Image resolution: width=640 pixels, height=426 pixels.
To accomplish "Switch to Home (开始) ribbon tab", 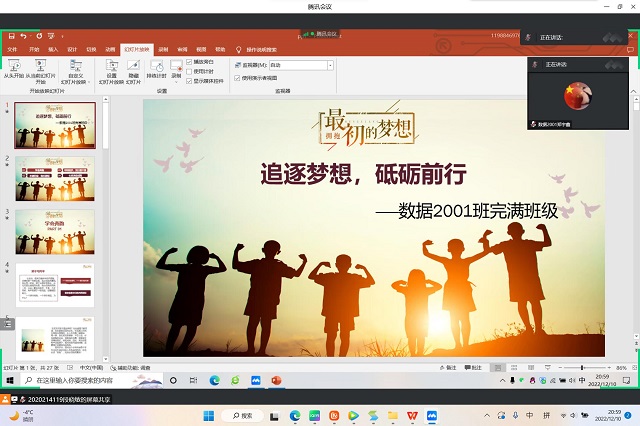I will click(34, 49).
